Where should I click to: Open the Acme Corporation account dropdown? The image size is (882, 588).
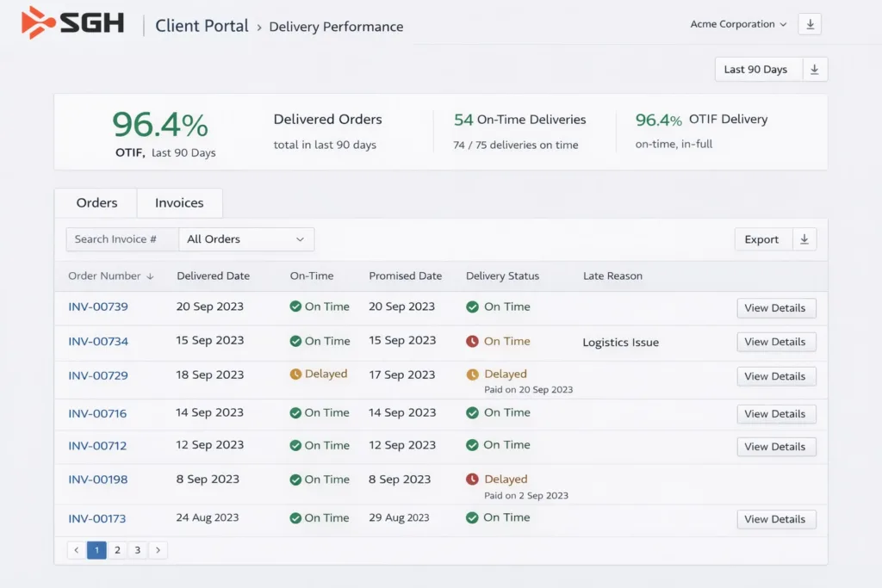pyautogui.click(x=738, y=24)
